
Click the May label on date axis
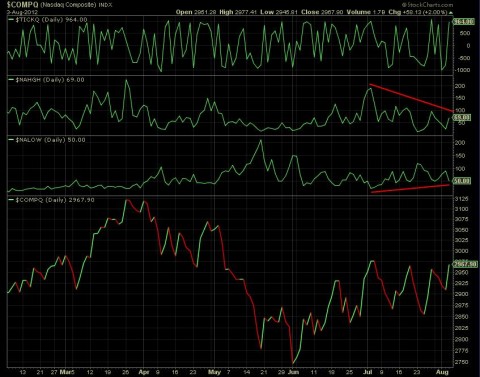(214, 372)
